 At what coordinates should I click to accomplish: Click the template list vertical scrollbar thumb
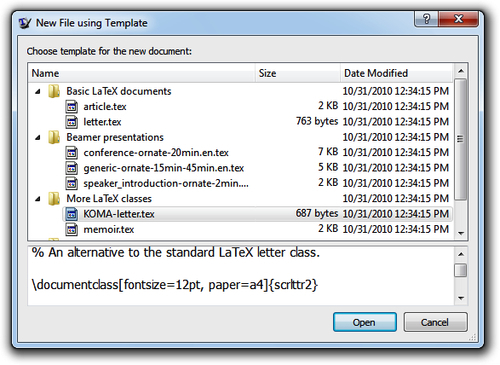tap(461, 139)
